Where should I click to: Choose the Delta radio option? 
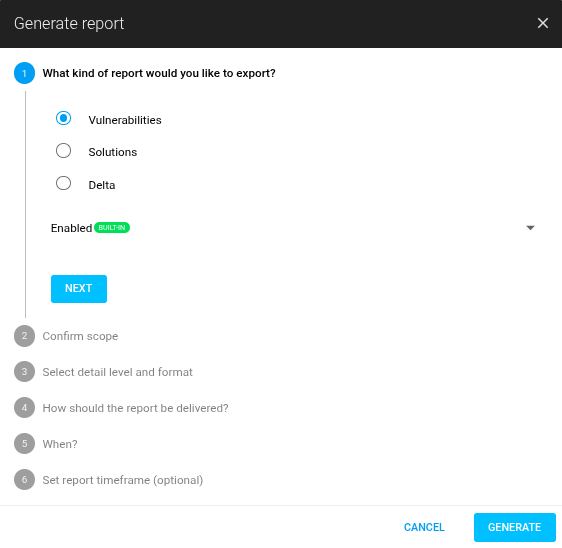(63, 184)
